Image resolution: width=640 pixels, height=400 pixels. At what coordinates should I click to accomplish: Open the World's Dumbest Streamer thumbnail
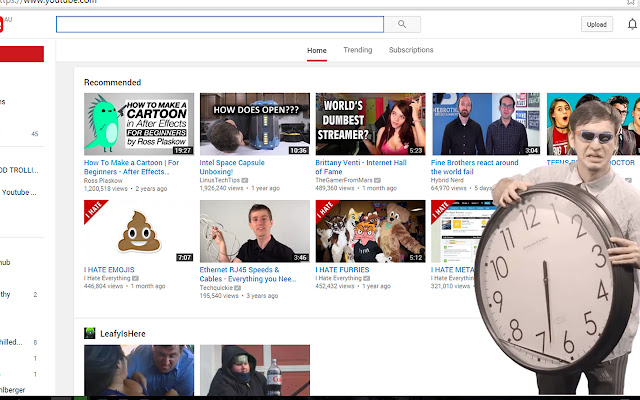click(x=370, y=124)
